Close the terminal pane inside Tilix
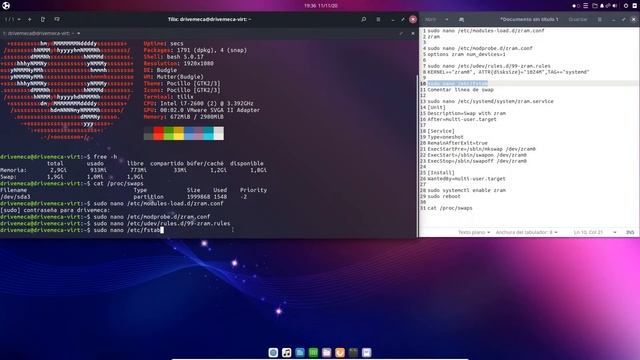The width and height of the screenshot is (640, 360). point(413,33)
